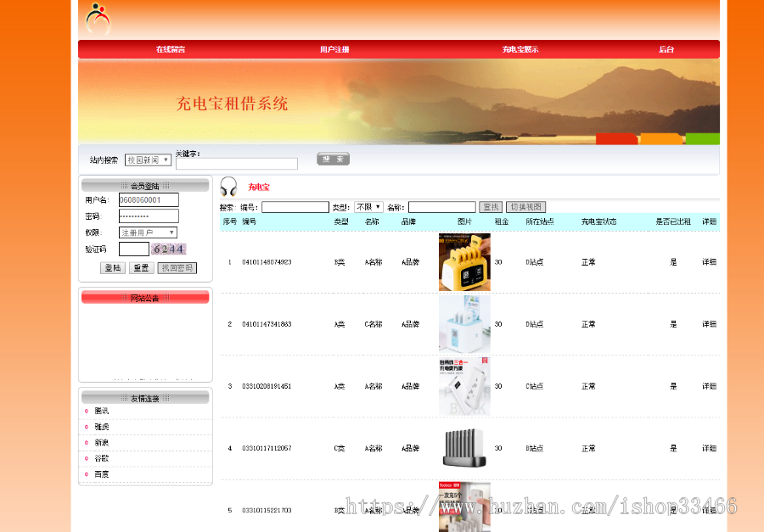Screen dimensions: 764x532
Task: Click the headphones icon beside 充电宝 heading
Action: pyautogui.click(x=228, y=186)
